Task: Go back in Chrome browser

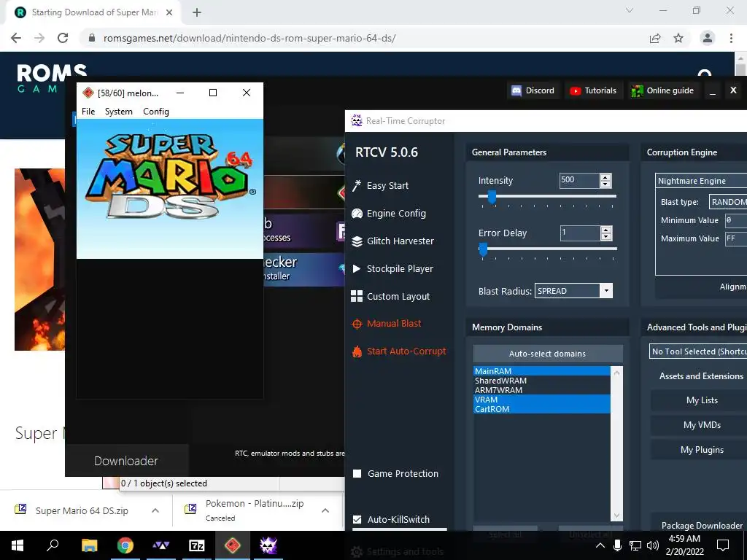Action: (x=16, y=38)
